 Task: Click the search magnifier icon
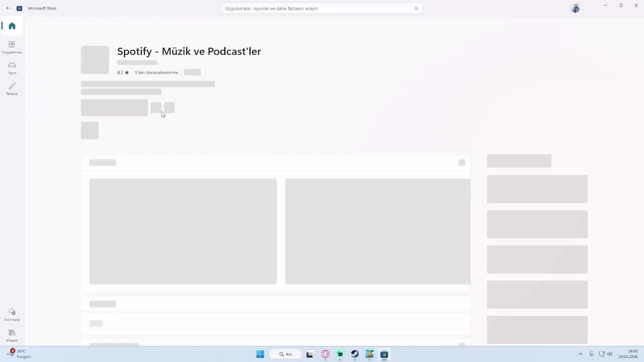point(416,8)
